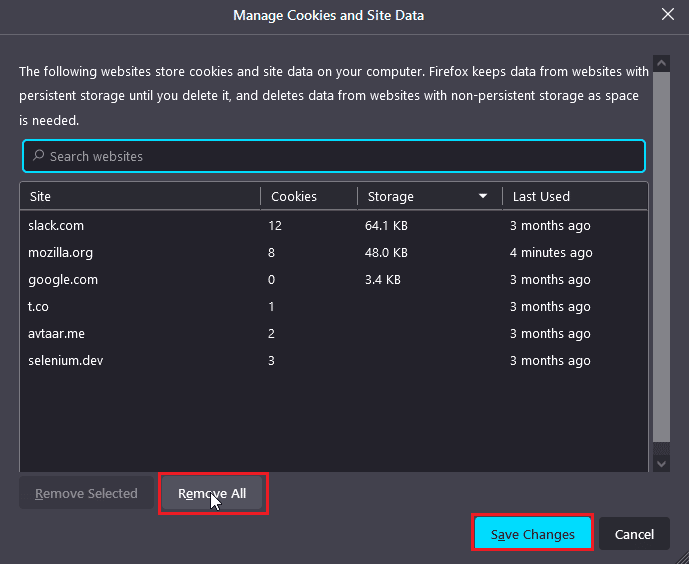The height and width of the screenshot is (564, 689).
Task: Save Changes to cookie data
Action: point(533,534)
